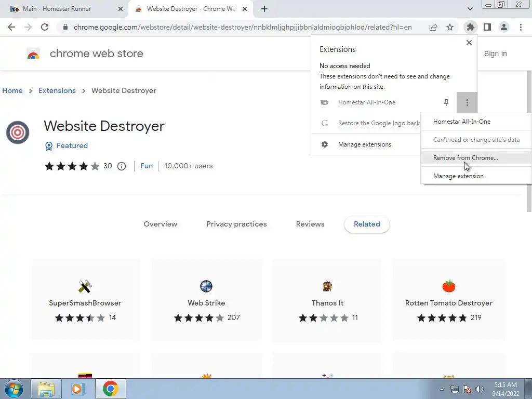The height and width of the screenshot is (399, 532).
Task: Click the Rotten Tomato Destroyer tomato icon
Action: coord(448,286)
